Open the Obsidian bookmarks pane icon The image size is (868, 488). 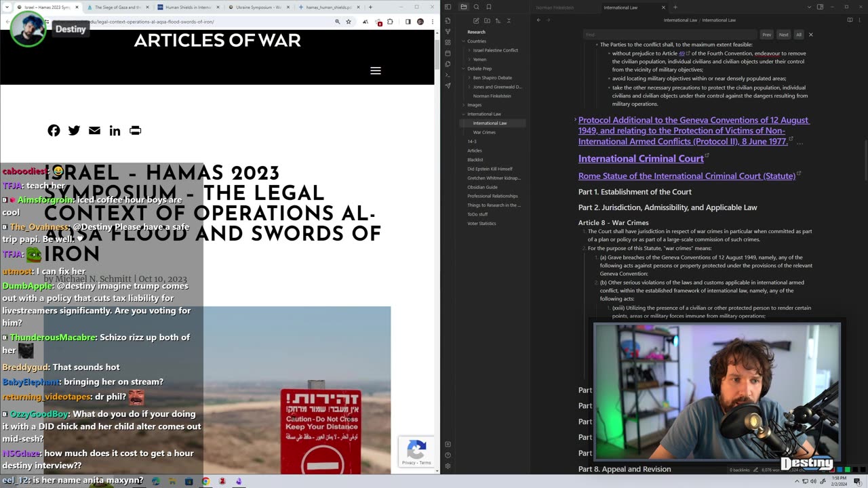pyautogui.click(x=488, y=7)
